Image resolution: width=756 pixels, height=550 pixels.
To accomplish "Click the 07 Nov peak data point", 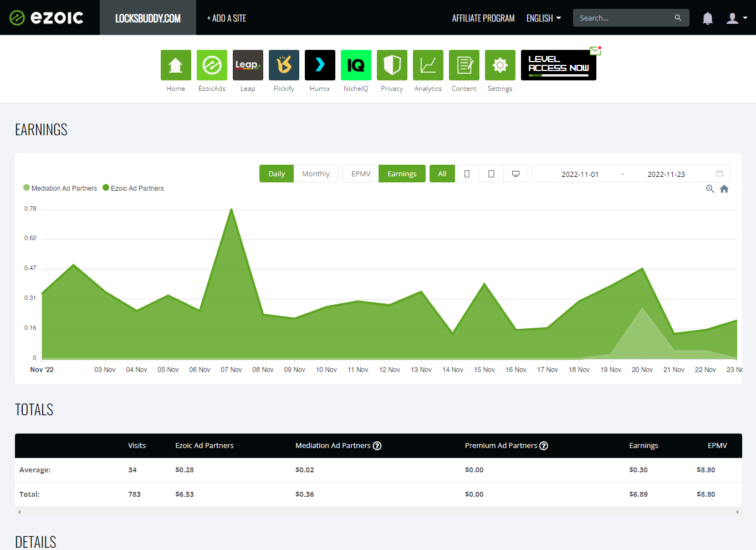I will (x=231, y=209).
